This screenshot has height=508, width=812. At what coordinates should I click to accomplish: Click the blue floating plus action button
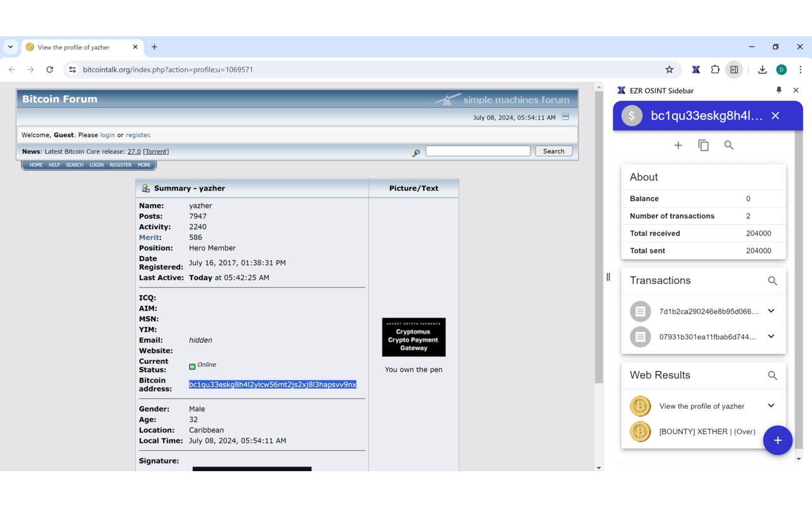coord(778,440)
